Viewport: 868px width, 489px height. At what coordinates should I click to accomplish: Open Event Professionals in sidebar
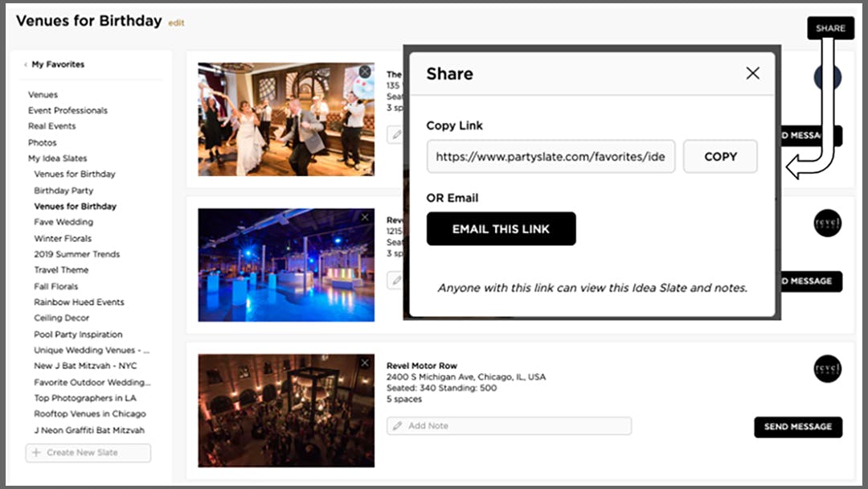point(68,110)
